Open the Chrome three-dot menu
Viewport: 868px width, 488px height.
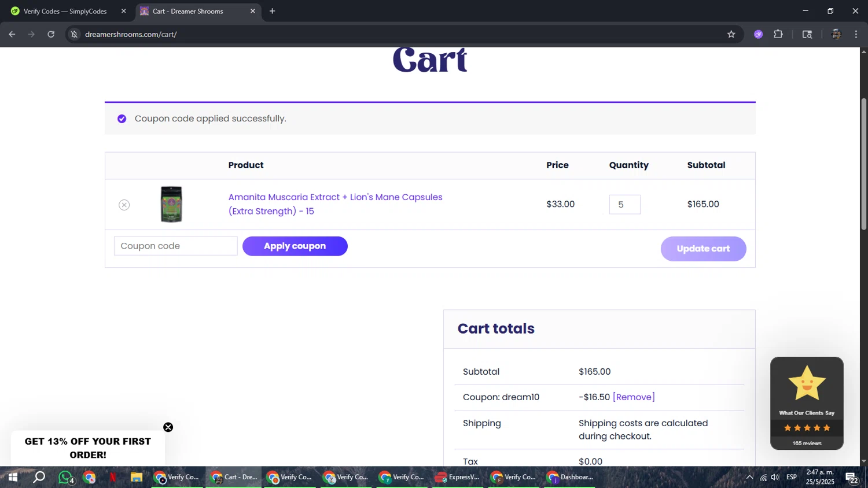856,34
